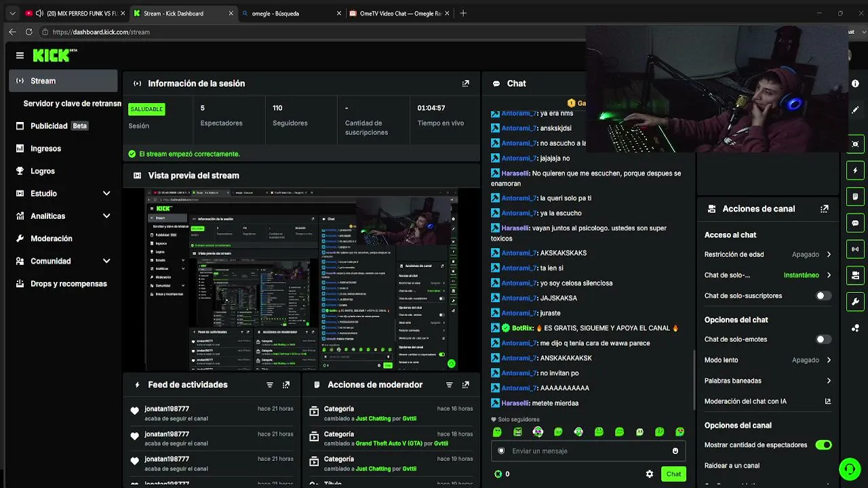Go back with the browser back arrow
868x488 pixels.
point(12,32)
